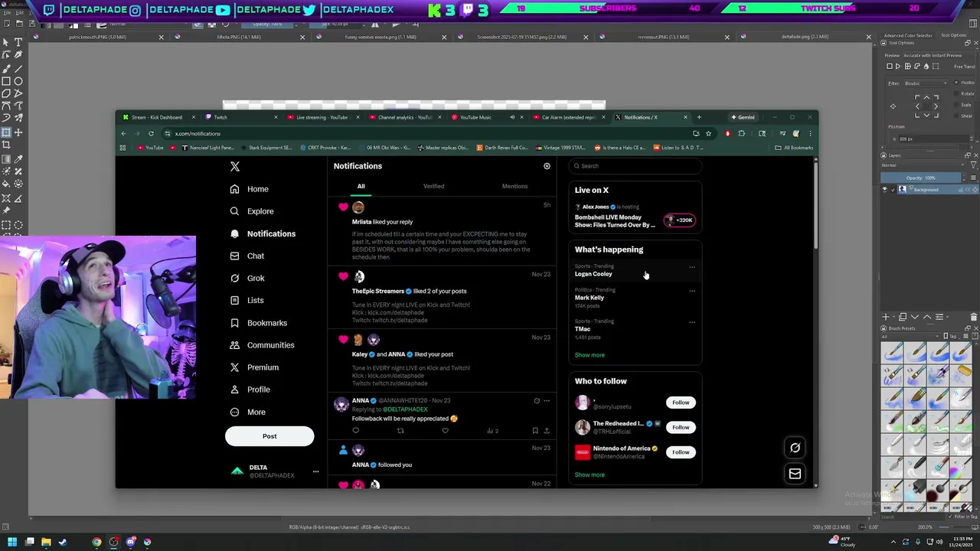The image size is (980, 551).
Task: Select the Measure tool
Action: (x=18, y=197)
